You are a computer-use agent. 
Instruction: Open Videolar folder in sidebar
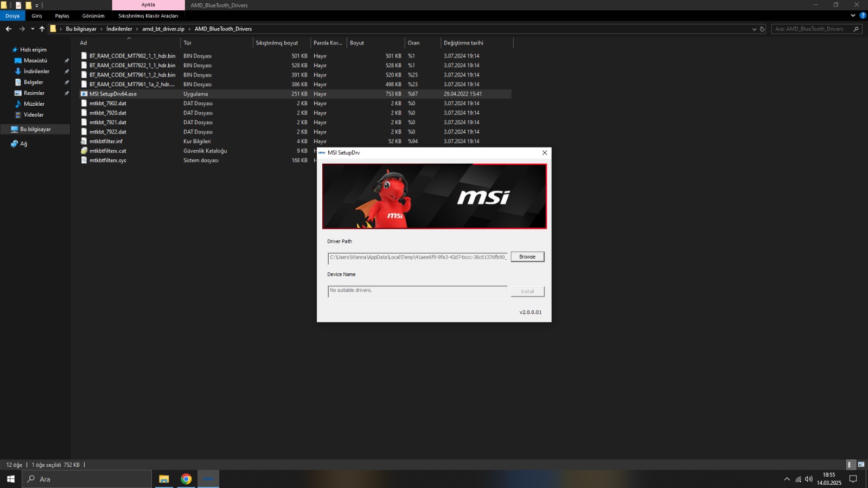[33, 114]
